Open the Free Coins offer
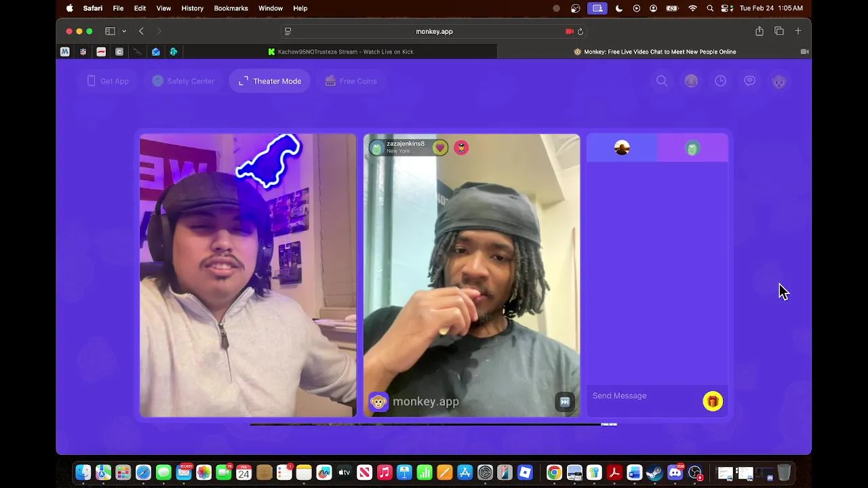 pyautogui.click(x=351, y=81)
